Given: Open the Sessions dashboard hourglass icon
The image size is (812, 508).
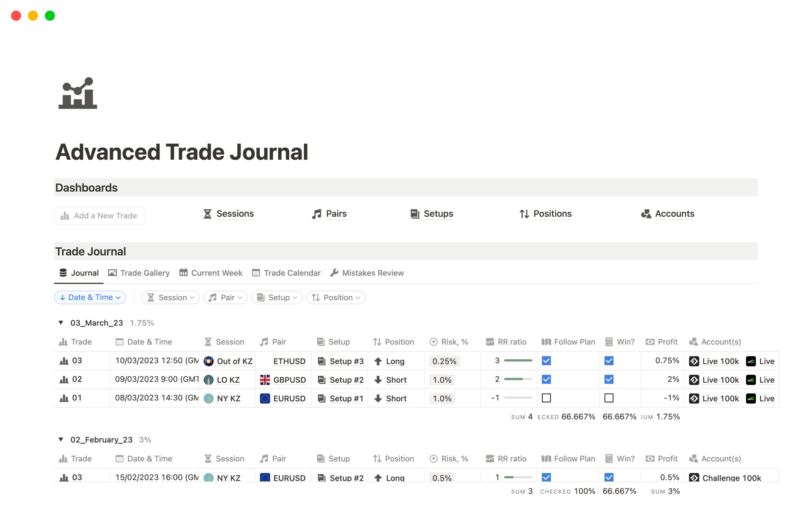Looking at the screenshot, I should [x=207, y=214].
